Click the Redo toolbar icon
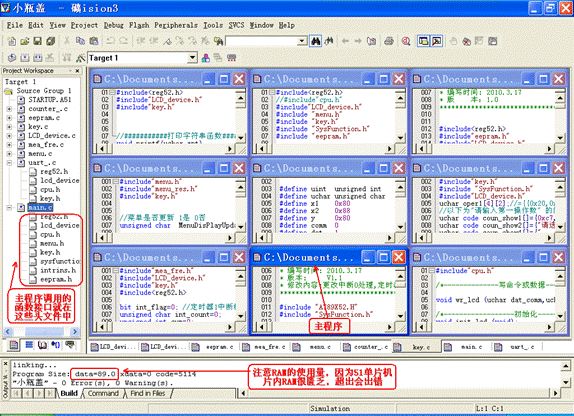Screen dimensions: 574x416 tap(123, 41)
